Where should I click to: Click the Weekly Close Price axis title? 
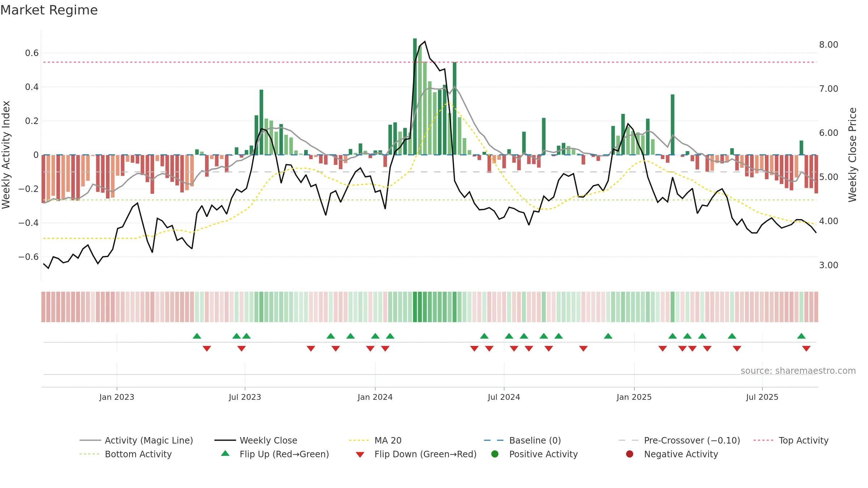853,155
